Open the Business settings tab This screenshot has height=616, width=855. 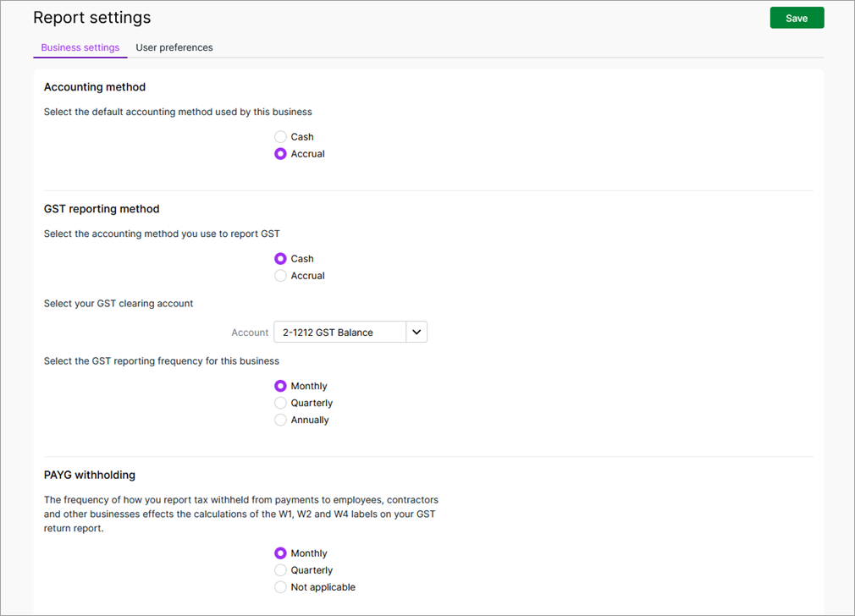80,47
